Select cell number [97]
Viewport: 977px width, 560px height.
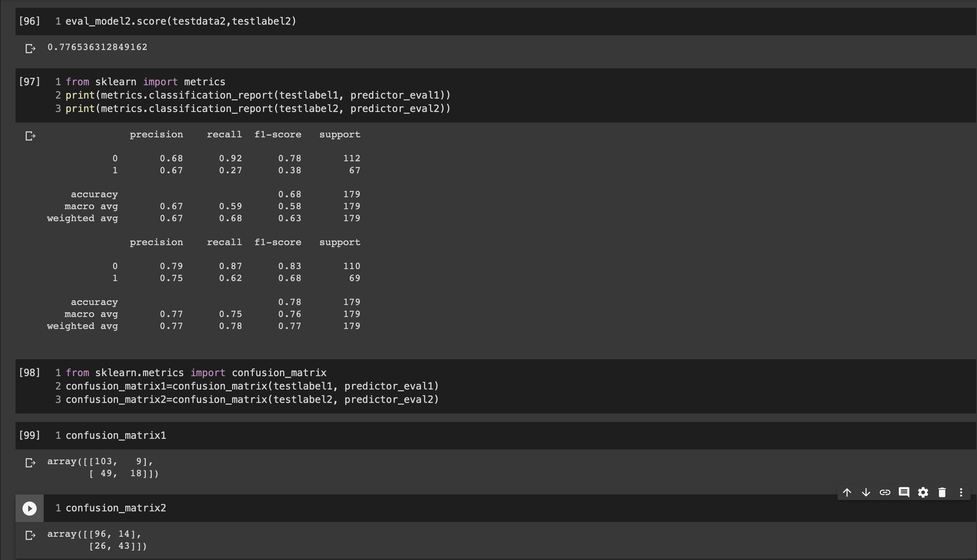[x=30, y=82]
